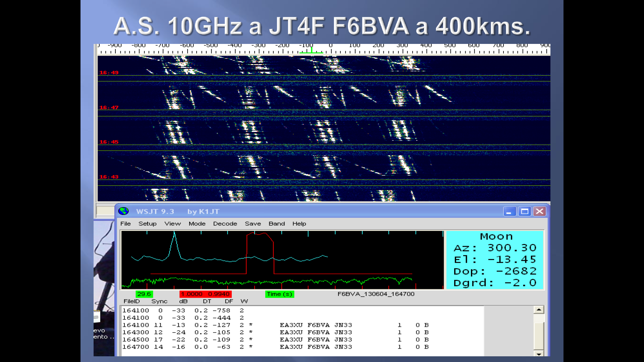Image resolution: width=644 pixels, height=362 pixels.
Task: Click the notepad desktop icon at left
Action: (x=97, y=317)
